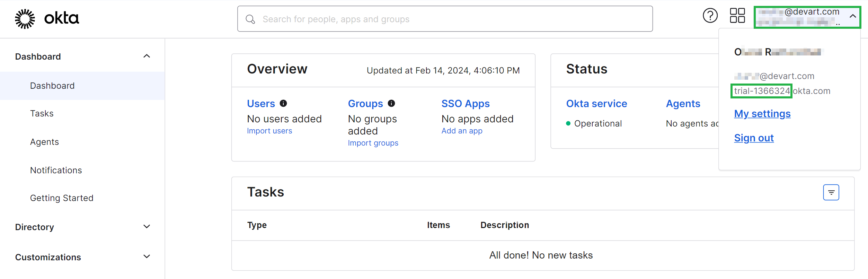Image resolution: width=868 pixels, height=279 pixels.
Task: Click Sign out in account menu
Action: pyautogui.click(x=754, y=138)
